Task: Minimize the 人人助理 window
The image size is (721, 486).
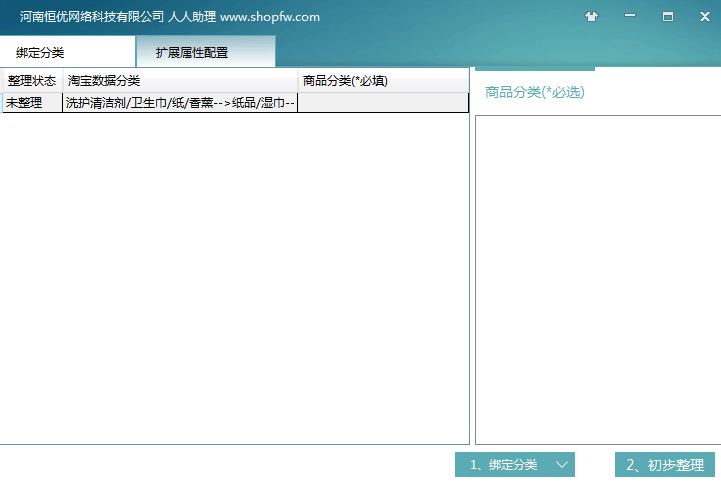Action: (630, 16)
